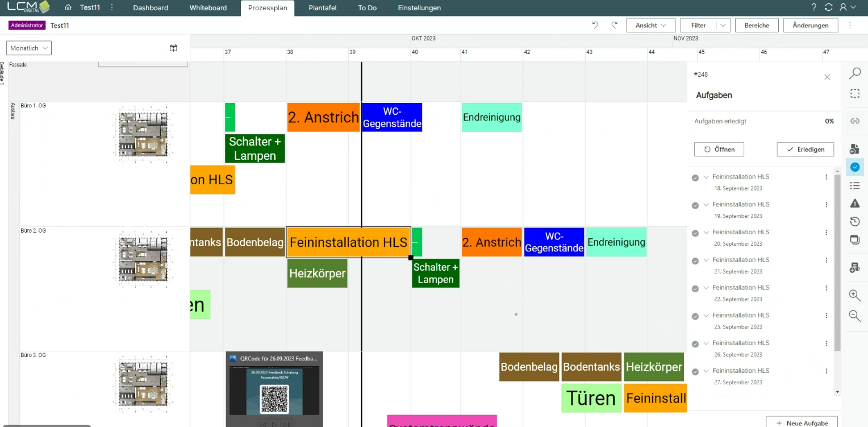Mark the 21. September 2023 task done
Screen dimensions: 868x427
(x=695, y=260)
